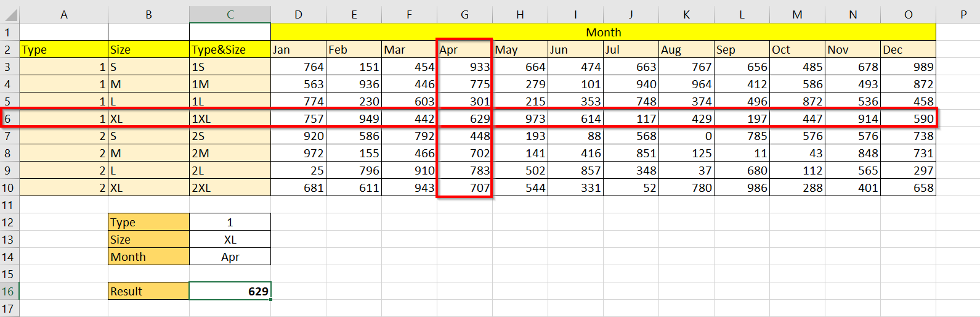Click the select-all corner of the sheet
Viewport: 980px width, 317px height.
[x=9, y=14]
